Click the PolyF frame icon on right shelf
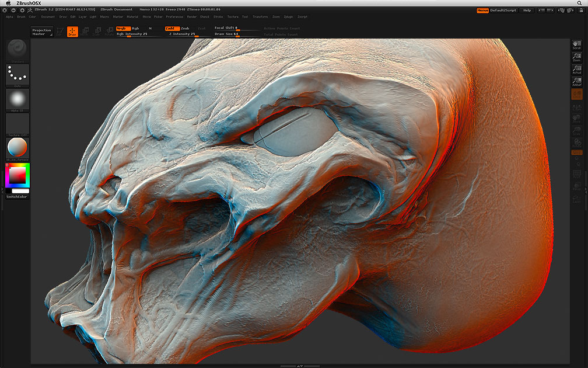The width and height of the screenshot is (588, 368). click(x=577, y=174)
